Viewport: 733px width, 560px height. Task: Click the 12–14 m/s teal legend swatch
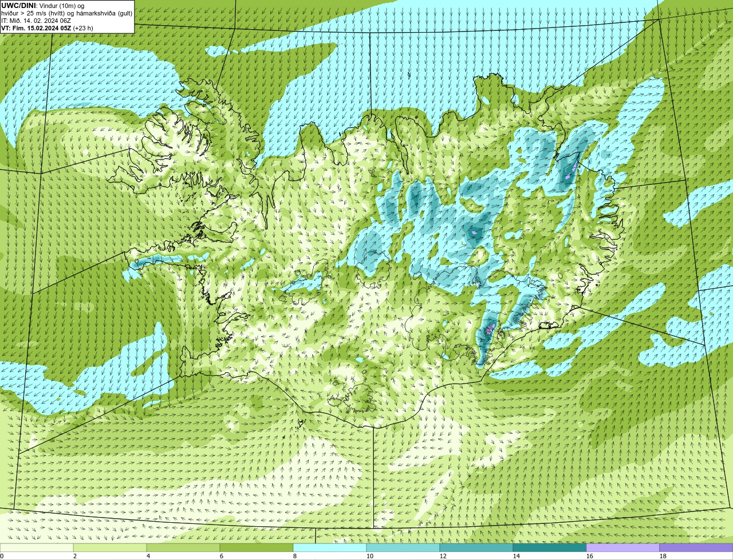pos(476,547)
